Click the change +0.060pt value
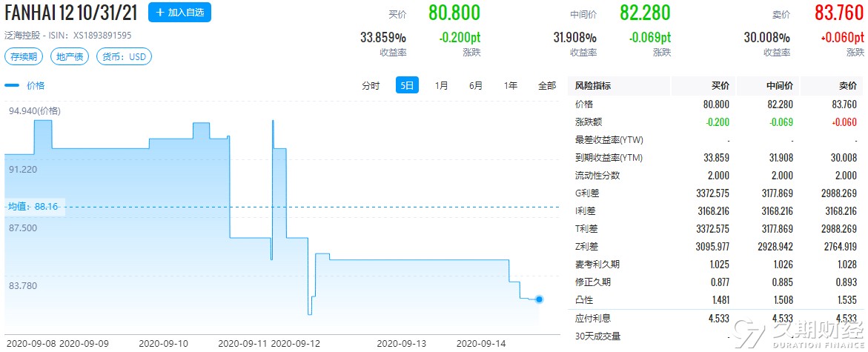The height and width of the screenshot is (352, 868). coord(842,38)
